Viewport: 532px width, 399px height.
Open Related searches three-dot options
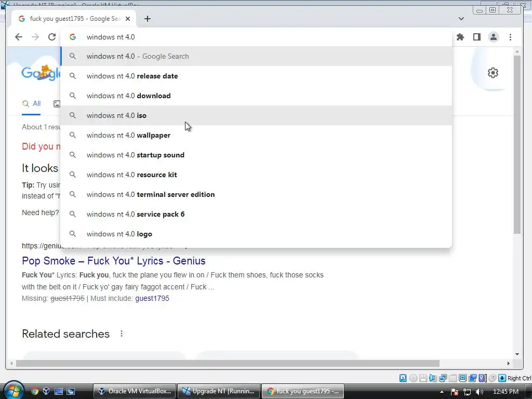click(x=122, y=334)
